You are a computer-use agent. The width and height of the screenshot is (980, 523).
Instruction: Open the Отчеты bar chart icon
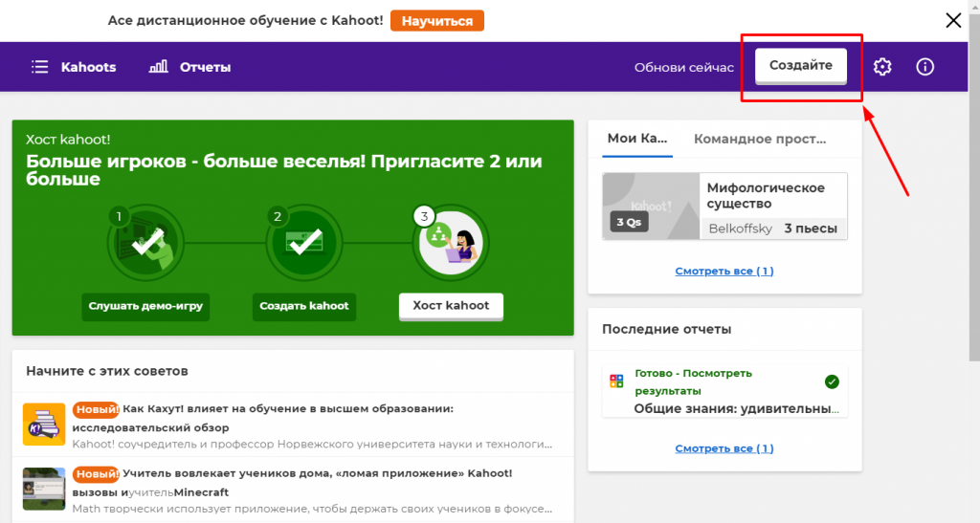pos(158,66)
